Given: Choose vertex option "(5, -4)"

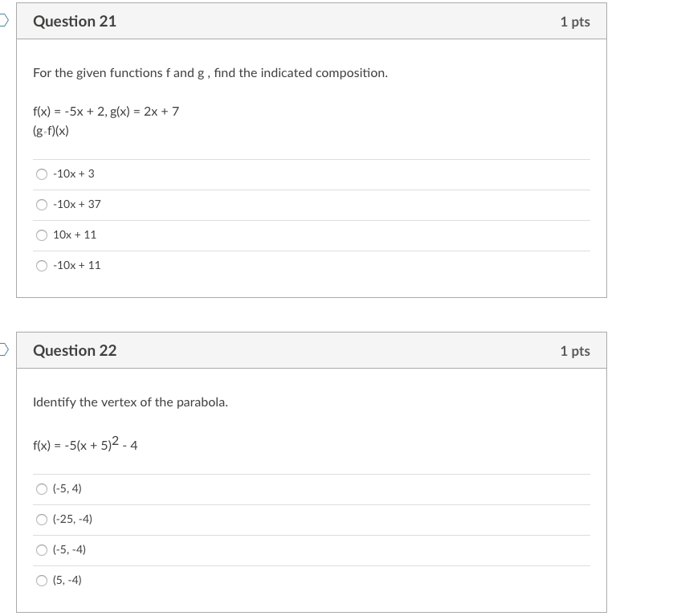Looking at the screenshot, I should 42,580.
